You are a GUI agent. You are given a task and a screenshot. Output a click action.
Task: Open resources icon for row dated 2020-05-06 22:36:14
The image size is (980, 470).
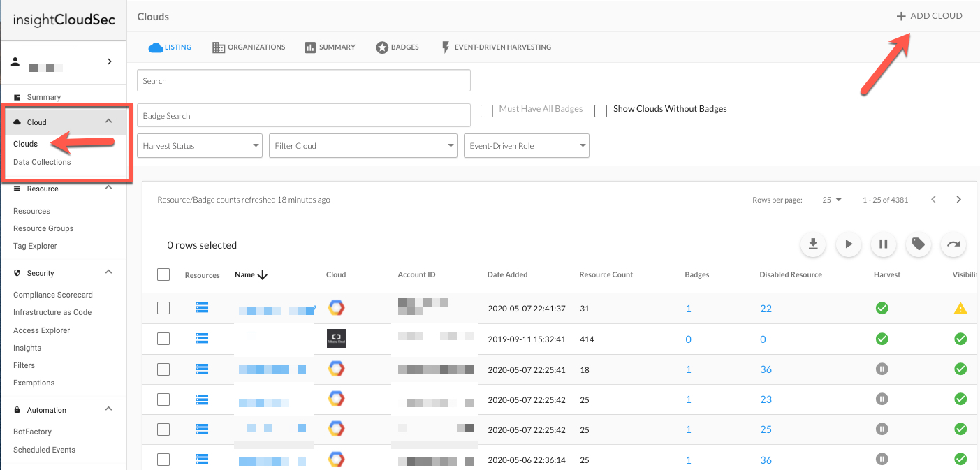202,460
